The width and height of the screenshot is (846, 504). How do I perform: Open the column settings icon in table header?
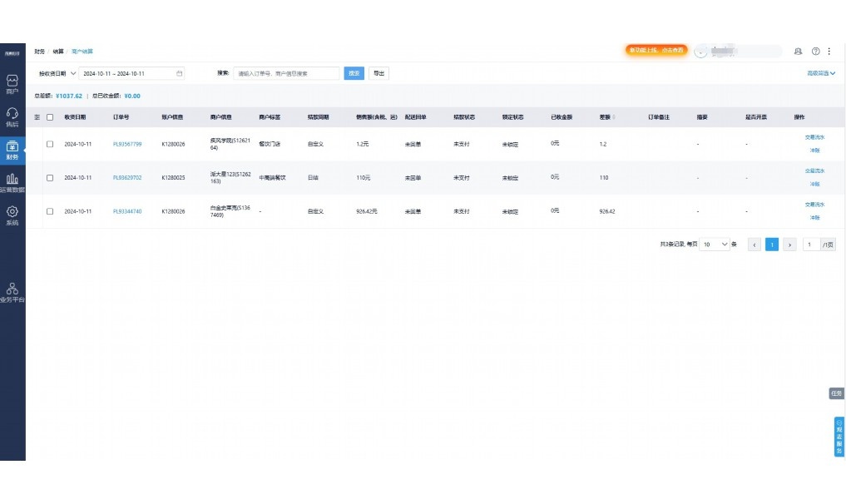[x=37, y=117]
